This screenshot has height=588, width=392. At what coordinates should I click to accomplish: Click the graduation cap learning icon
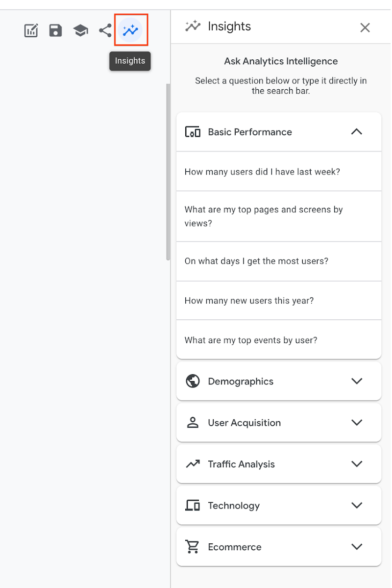tap(81, 31)
